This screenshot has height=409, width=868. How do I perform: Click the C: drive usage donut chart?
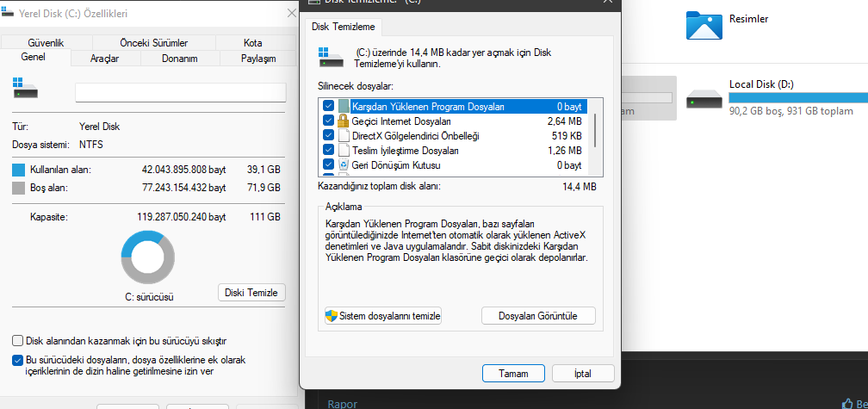pyautogui.click(x=148, y=258)
